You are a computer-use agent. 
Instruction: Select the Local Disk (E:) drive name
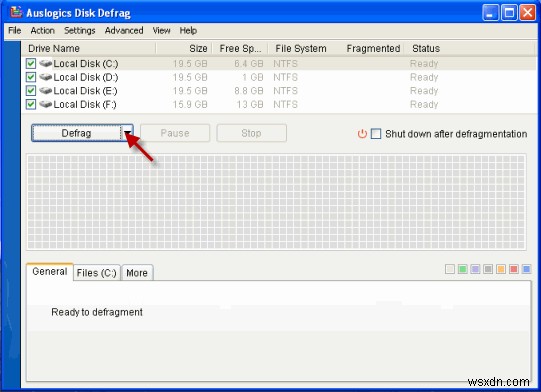tap(85, 90)
